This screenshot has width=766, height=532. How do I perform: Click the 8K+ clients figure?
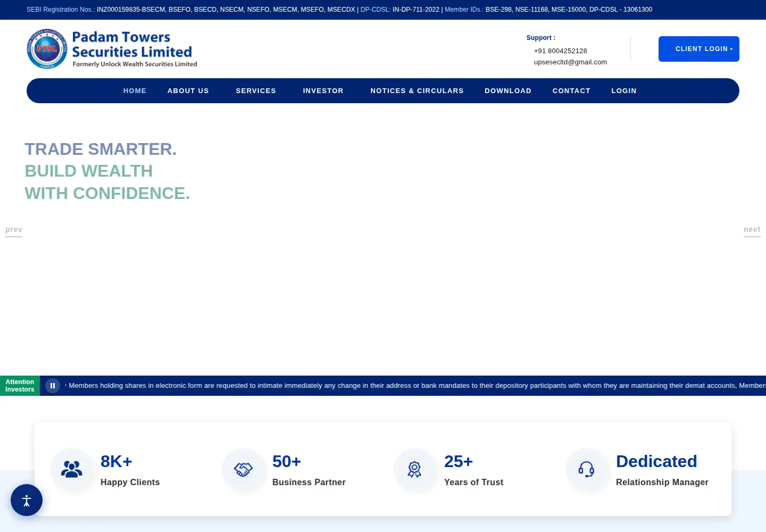(x=116, y=461)
